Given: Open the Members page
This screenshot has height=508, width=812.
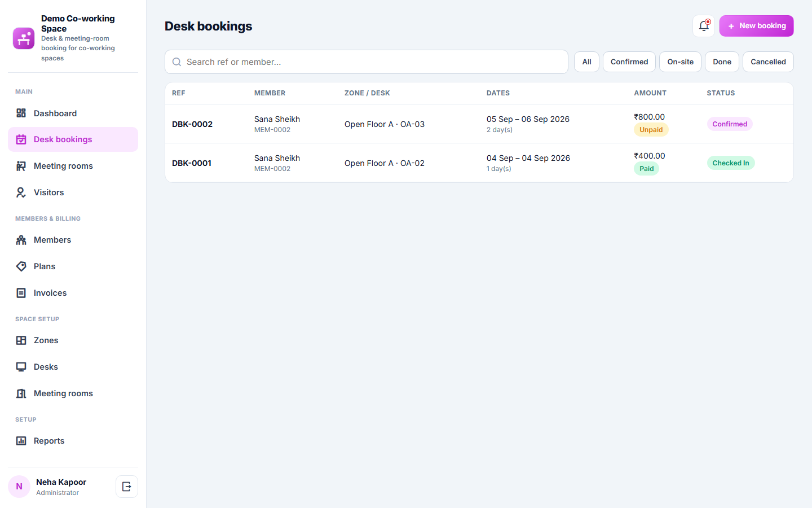Looking at the screenshot, I should coord(73,240).
